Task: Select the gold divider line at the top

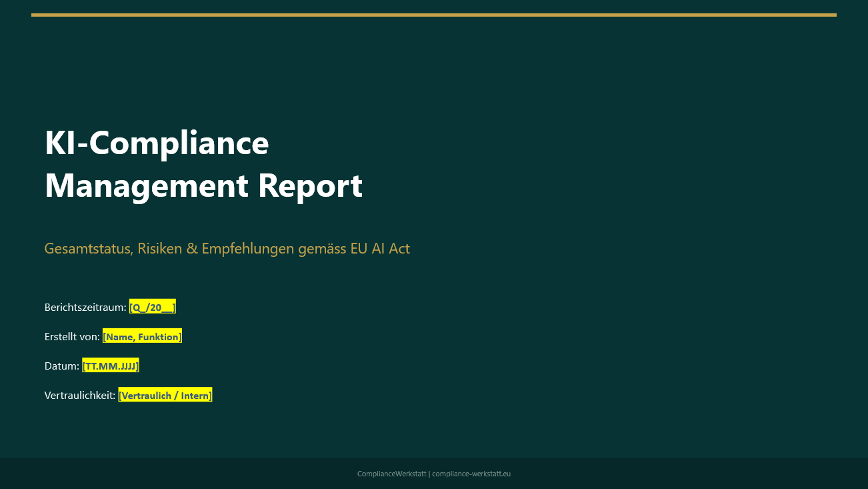Action: pyautogui.click(x=434, y=13)
